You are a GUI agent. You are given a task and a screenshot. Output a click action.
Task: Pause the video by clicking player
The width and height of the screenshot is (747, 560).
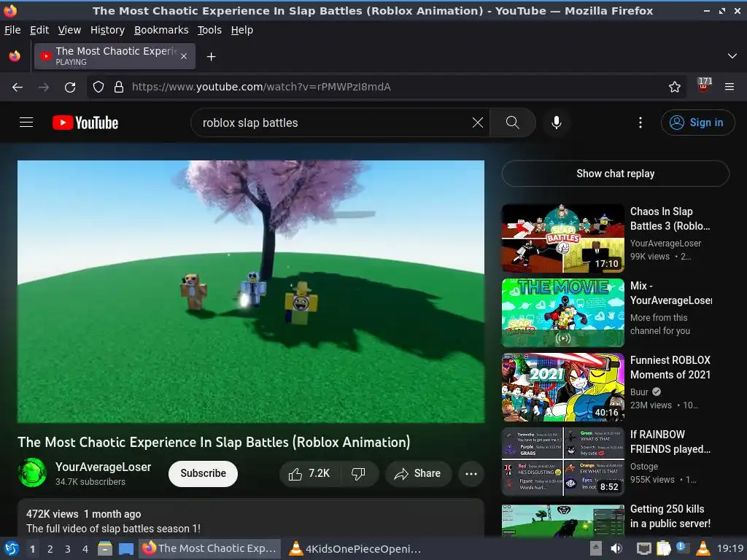(251, 292)
